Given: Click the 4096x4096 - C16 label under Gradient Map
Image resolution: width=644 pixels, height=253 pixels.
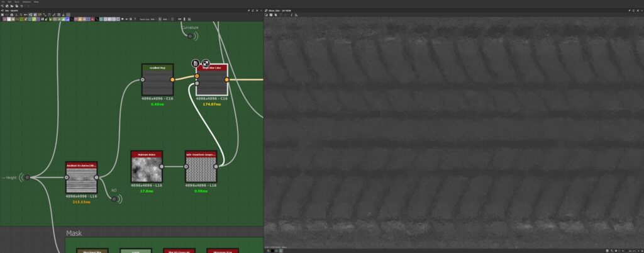Looking at the screenshot, I should [157, 99].
